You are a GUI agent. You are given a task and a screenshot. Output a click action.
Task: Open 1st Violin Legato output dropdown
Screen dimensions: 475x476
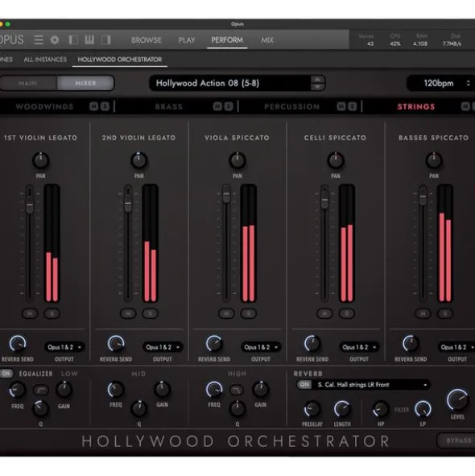64,347
